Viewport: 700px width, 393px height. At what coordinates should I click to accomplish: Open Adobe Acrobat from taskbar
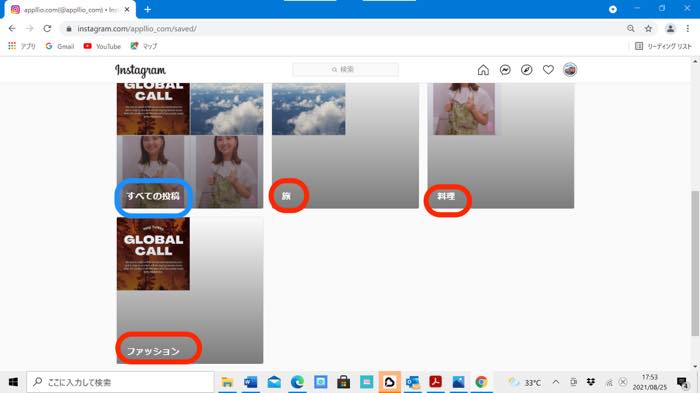click(x=435, y=382)
